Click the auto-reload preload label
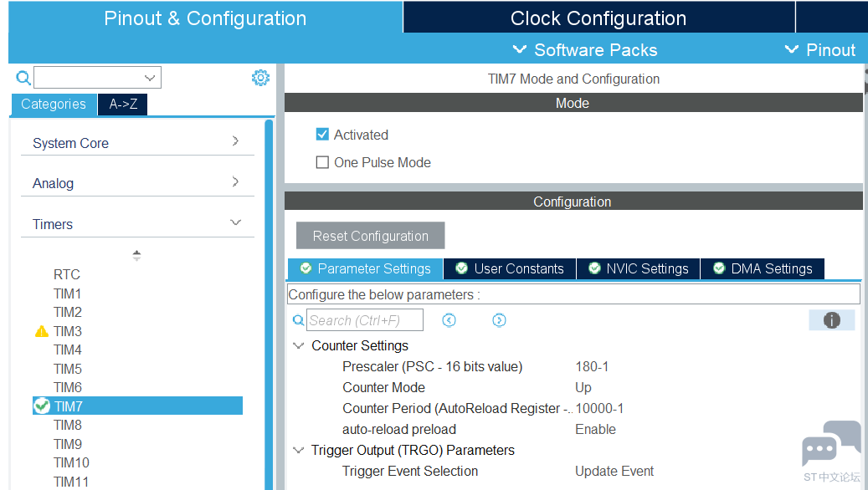The height and width of the screenshot is (490, 868). [399, 430]
